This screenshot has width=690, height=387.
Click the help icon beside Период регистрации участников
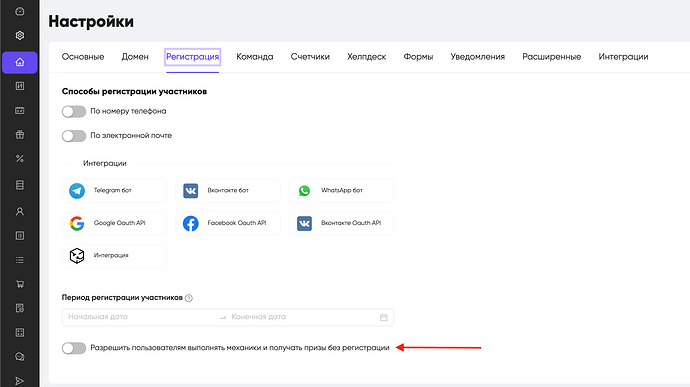click(189, 298)
